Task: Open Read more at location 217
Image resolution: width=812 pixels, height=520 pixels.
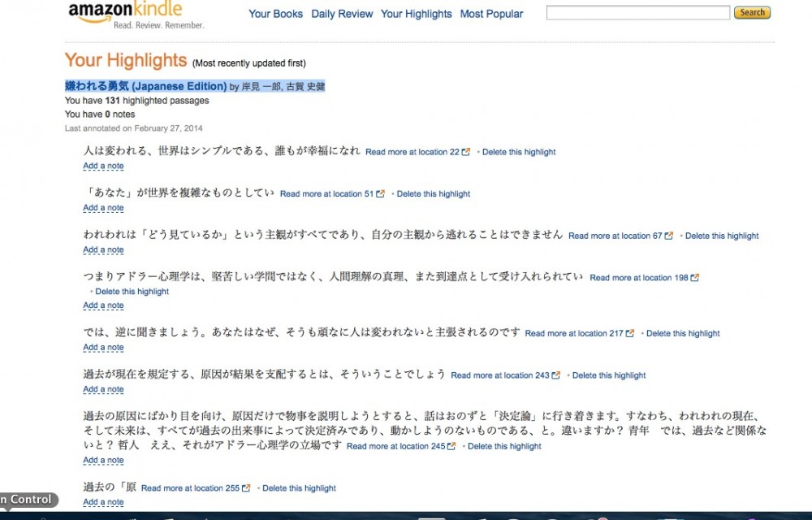Action: 574,334
